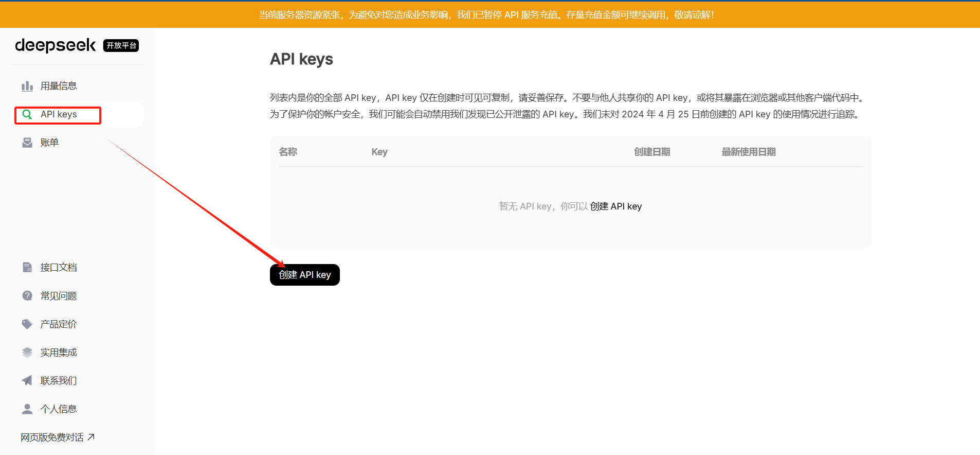Click the orange server notice banner text
This screenshot has height=455, width=980.
(486, 15)
